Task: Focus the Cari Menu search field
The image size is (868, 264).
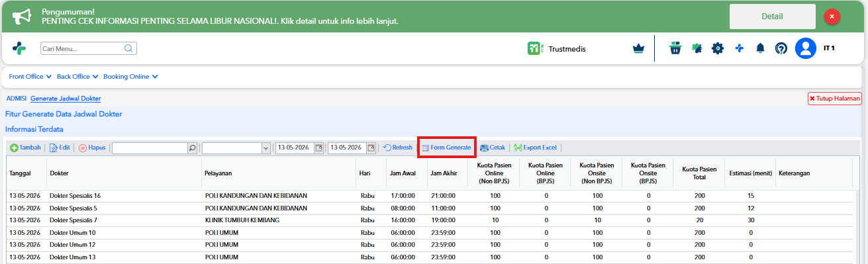Action: point(82,48)
